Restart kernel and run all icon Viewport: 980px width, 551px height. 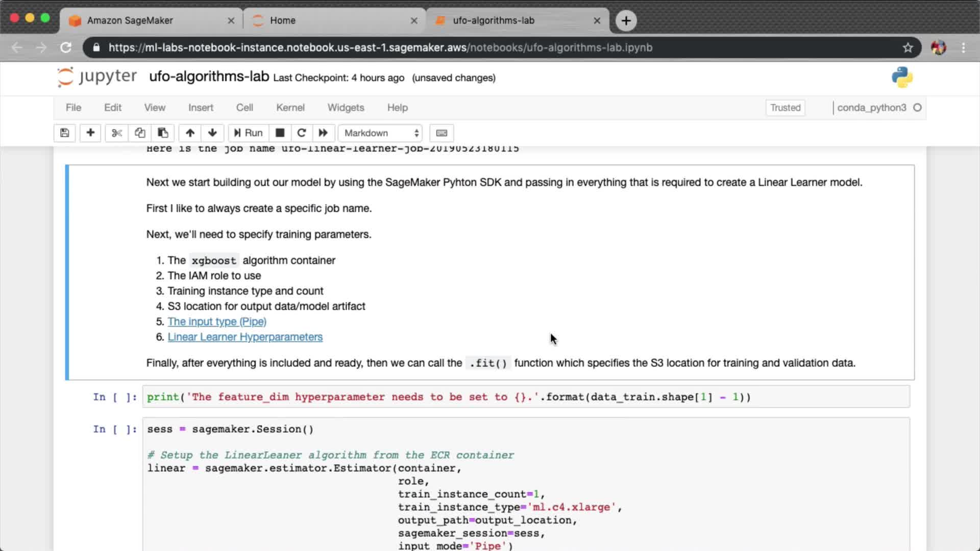(323, 133)
